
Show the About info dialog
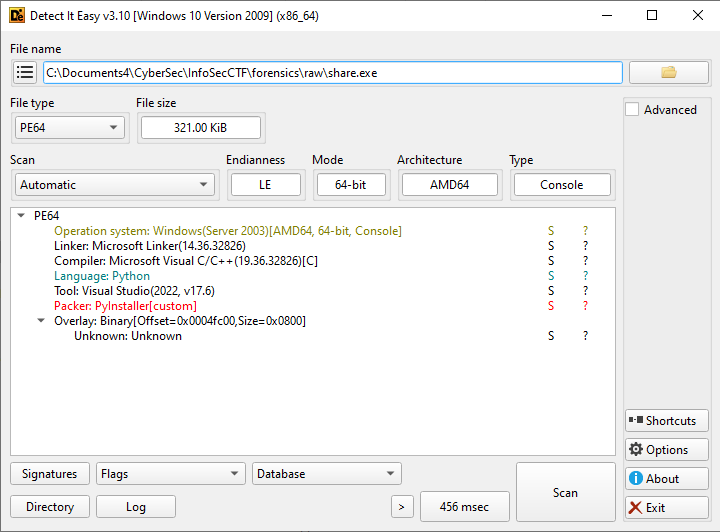[x=667, y=479]
